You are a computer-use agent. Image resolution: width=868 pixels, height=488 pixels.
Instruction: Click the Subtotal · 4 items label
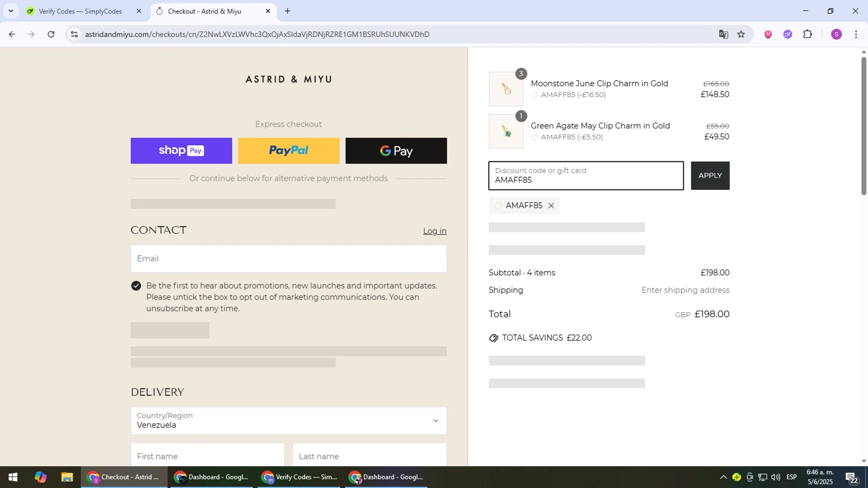click(x=522, y=273)
